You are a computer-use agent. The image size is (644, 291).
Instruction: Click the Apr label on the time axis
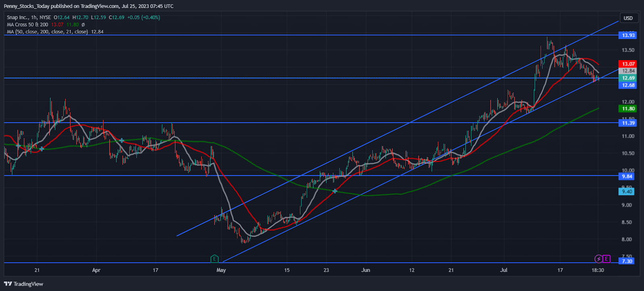(96, 270)
